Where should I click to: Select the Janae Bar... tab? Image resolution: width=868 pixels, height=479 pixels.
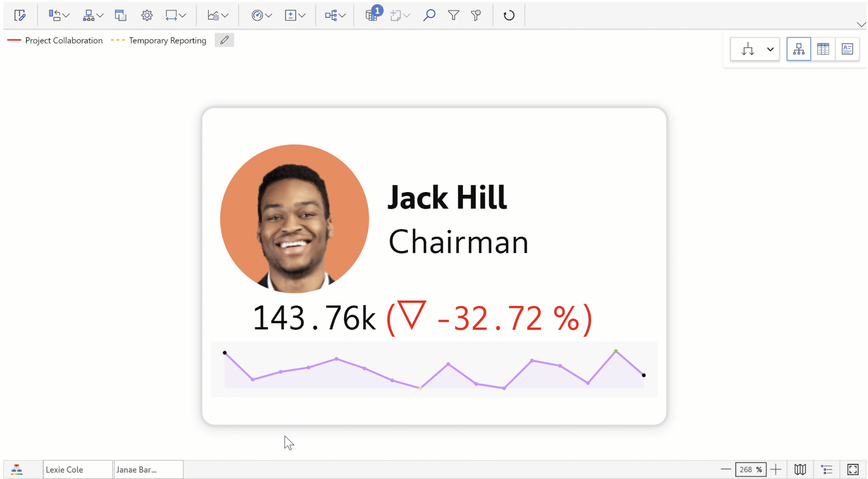point(148,470)
